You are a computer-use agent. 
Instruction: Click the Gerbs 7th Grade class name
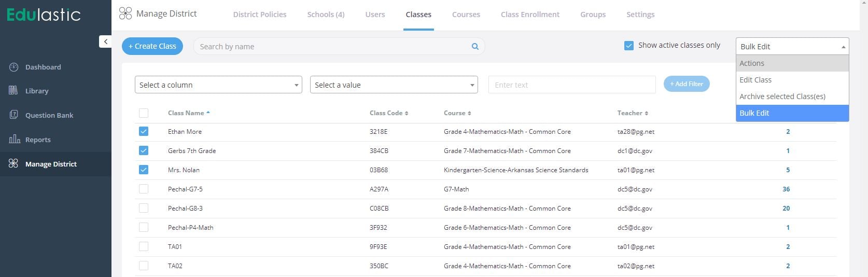pos(192,151)
